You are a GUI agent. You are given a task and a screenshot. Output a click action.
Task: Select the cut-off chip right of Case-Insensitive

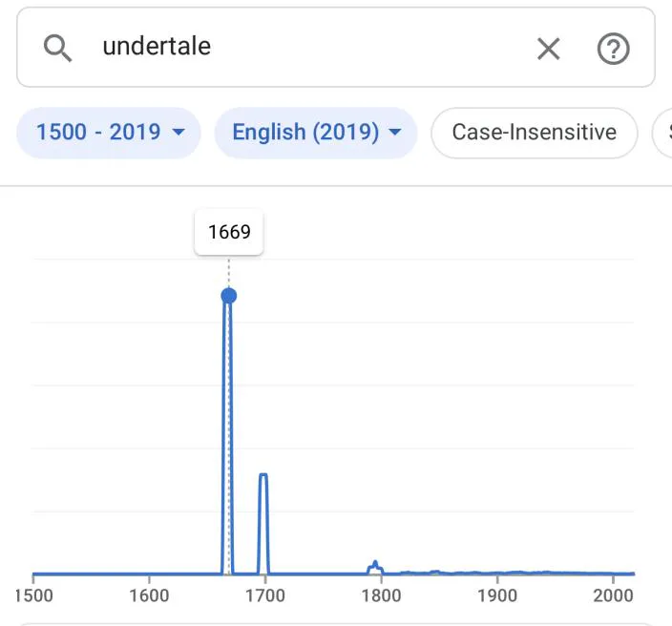pos(663,132)
